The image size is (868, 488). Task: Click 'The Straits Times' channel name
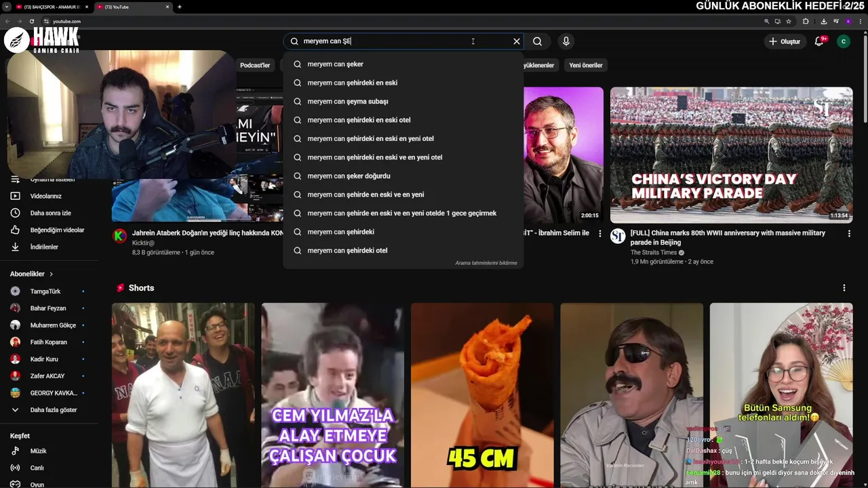[x=654, y=253]
